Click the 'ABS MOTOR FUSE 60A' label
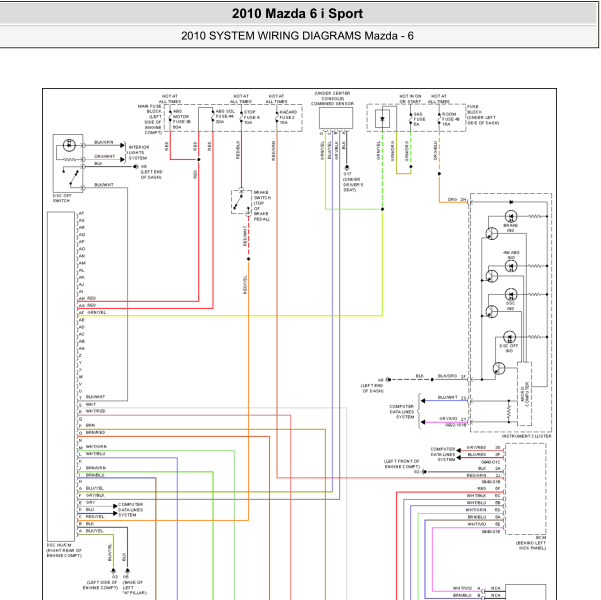The image size is (601, 600). [182, 119]
